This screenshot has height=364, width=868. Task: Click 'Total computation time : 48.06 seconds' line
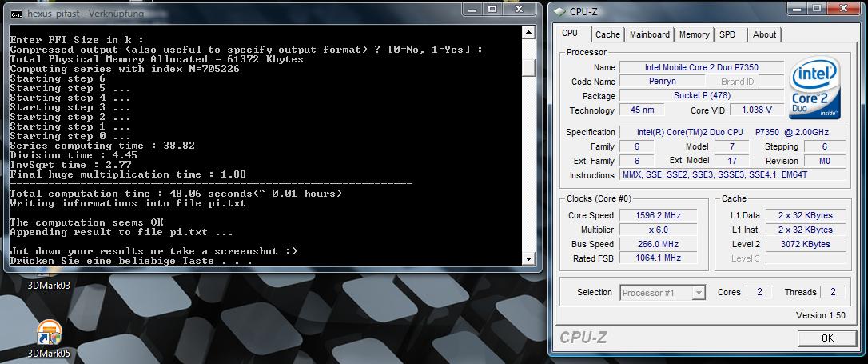176,194
